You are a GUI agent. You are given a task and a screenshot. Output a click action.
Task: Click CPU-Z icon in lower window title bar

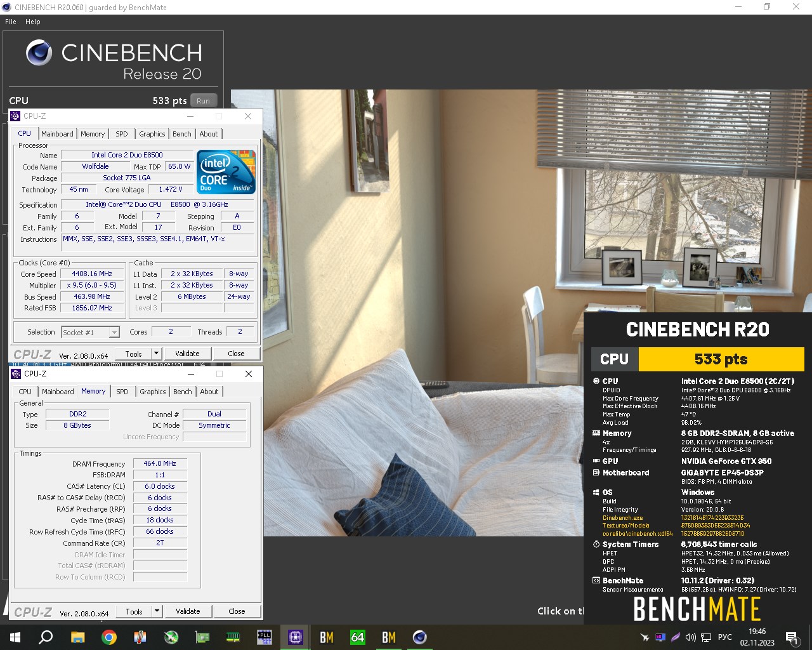click(x=16, y=374)
